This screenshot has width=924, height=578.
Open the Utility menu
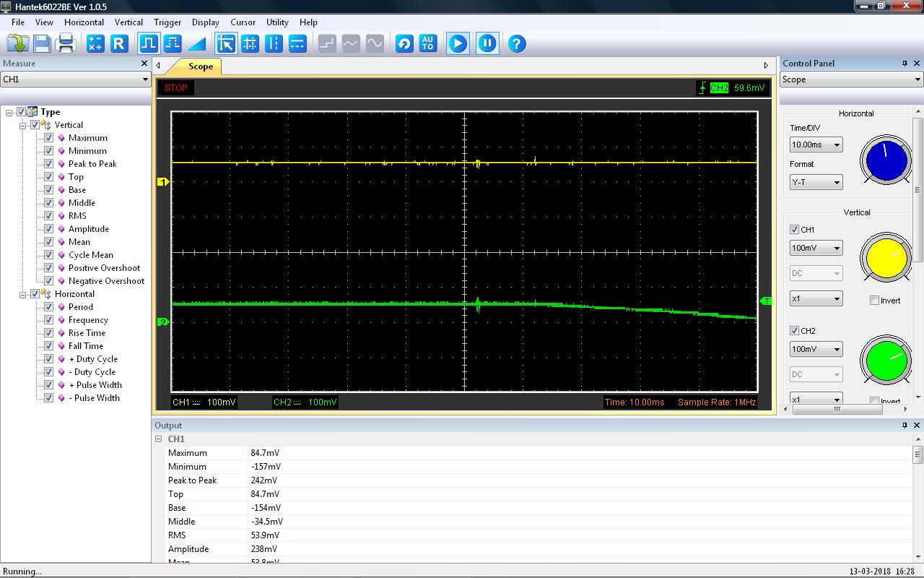pos(277,22)
